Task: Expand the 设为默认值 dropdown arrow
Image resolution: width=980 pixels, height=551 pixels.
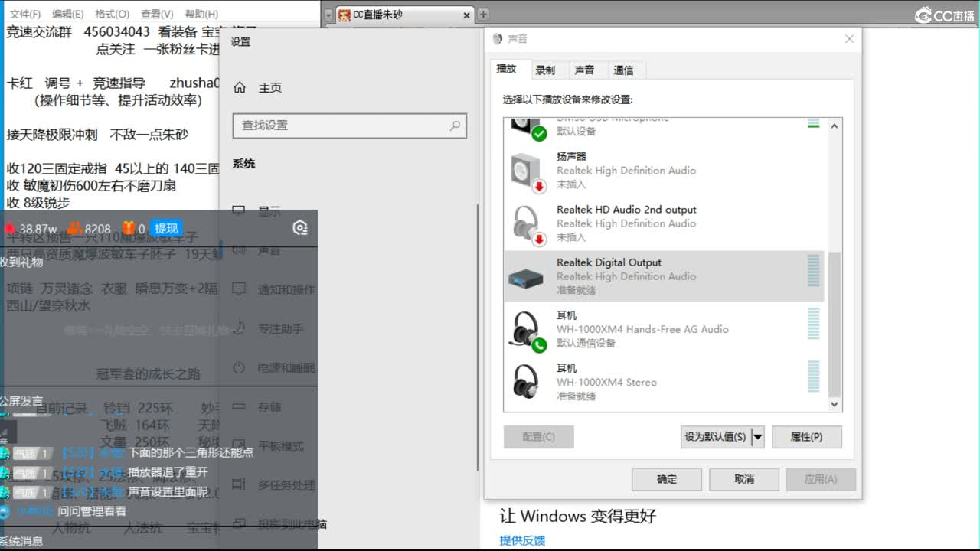Action: pyautogui.click(x=758, y=437)
